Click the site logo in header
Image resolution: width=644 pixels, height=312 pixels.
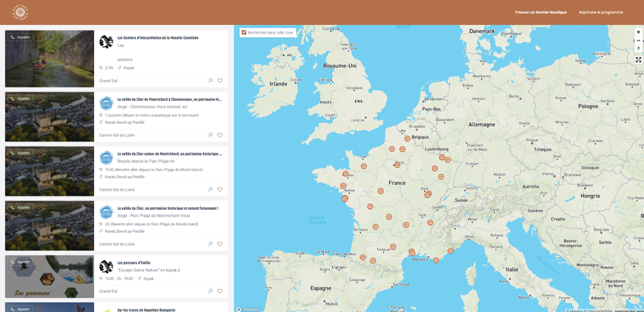[x=20, y=12]
